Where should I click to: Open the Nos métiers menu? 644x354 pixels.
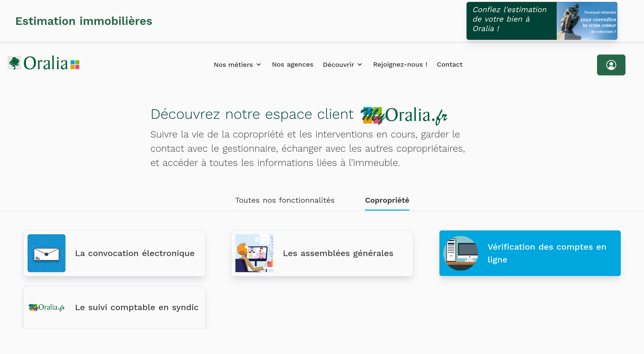[x=233, y=64]
